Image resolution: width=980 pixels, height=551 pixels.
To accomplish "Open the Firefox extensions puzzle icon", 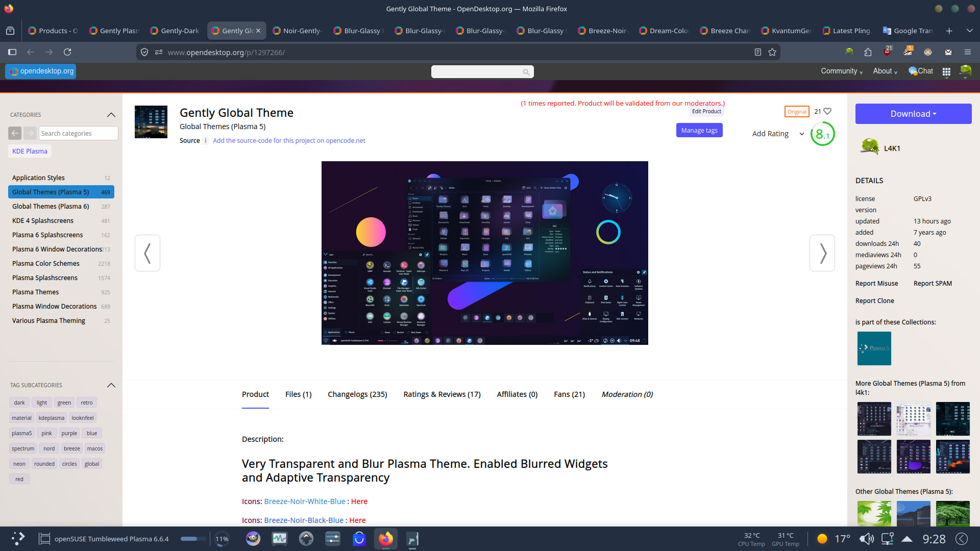I will pos(868,52).
